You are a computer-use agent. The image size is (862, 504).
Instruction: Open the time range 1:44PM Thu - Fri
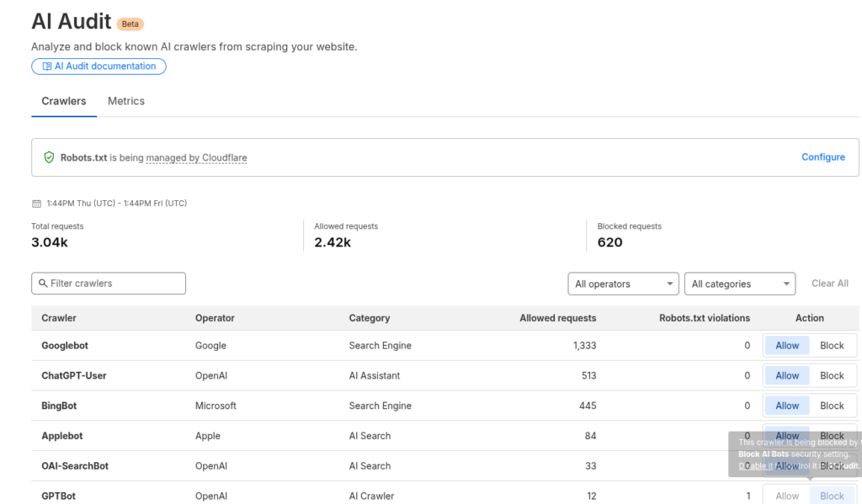tap(116, 204)
